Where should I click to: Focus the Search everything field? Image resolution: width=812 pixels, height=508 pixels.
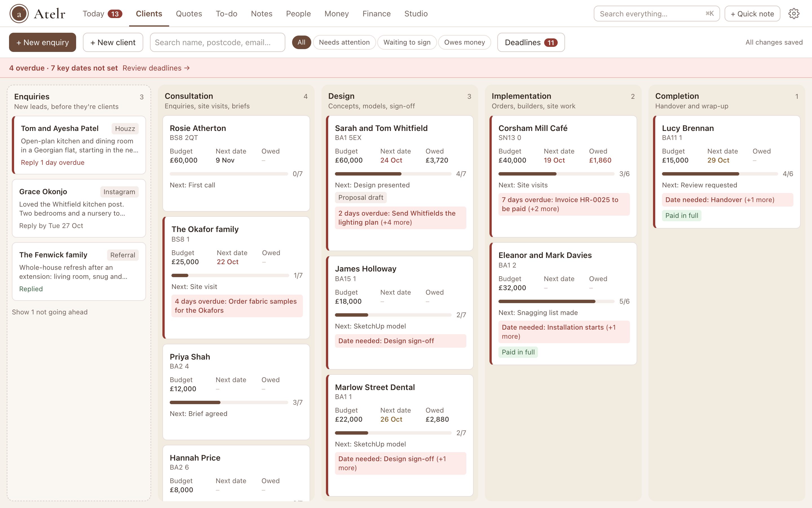656,14
